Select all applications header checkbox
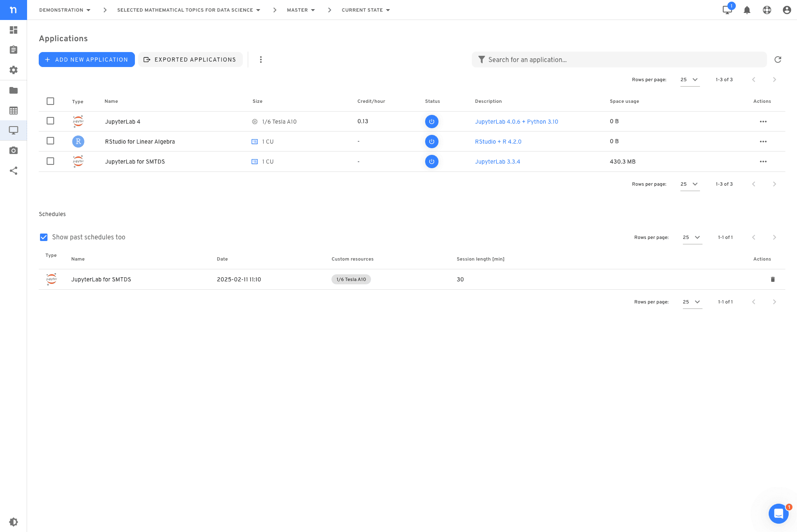 pos(50,101)
